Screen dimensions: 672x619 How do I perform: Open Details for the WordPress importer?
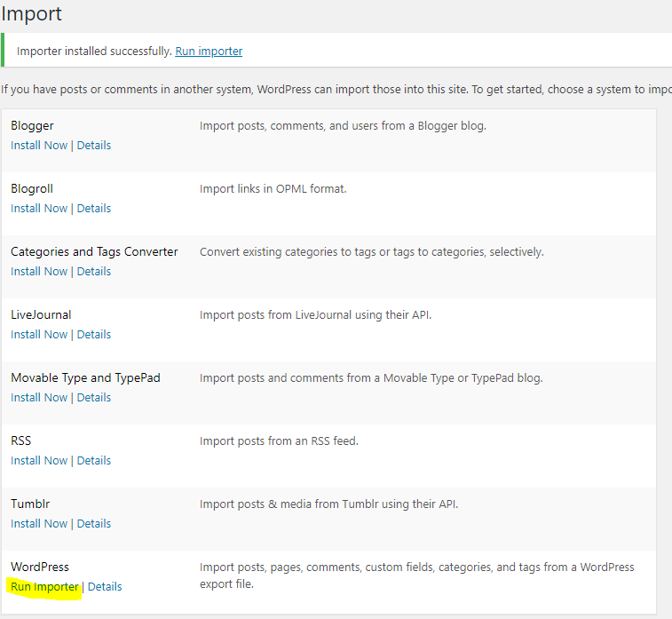coord(105,586)
